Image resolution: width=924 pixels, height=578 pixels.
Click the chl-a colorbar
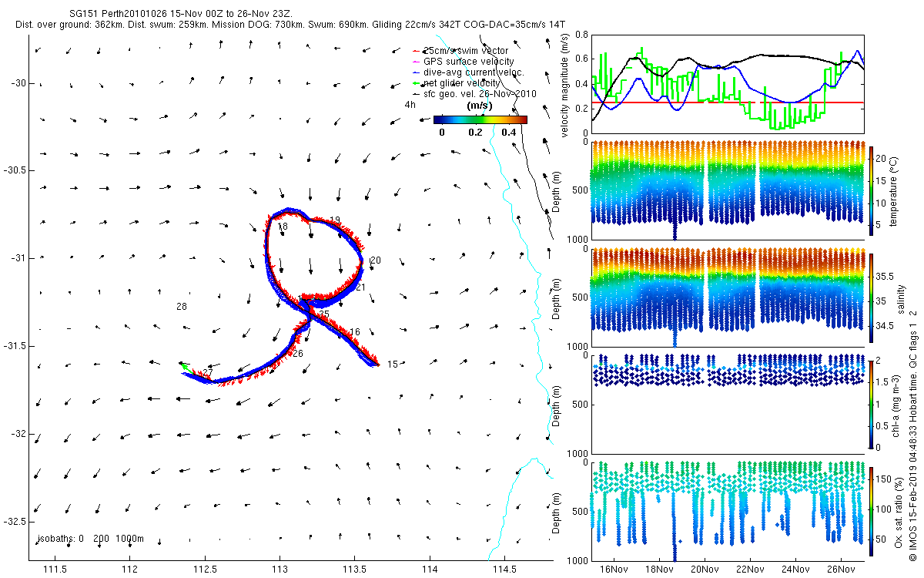coord(872,404)
